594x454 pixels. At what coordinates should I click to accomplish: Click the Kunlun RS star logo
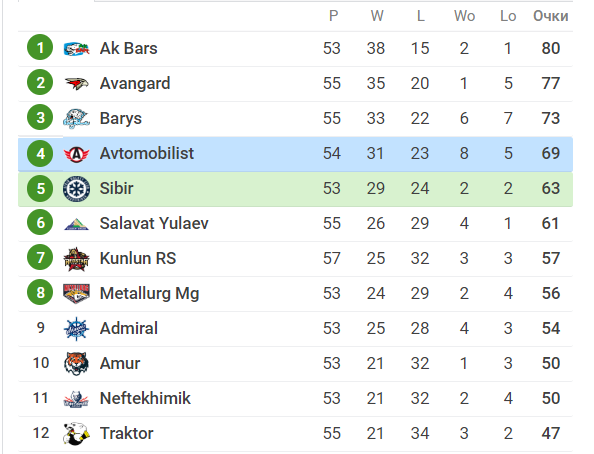pos(76,259)
